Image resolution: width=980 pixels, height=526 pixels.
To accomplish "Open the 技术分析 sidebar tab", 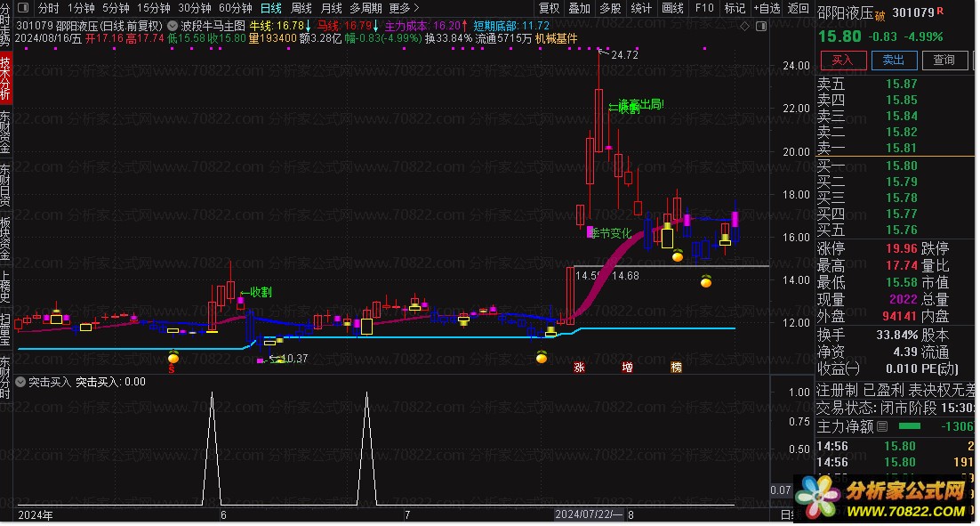I will pos(5,79).
